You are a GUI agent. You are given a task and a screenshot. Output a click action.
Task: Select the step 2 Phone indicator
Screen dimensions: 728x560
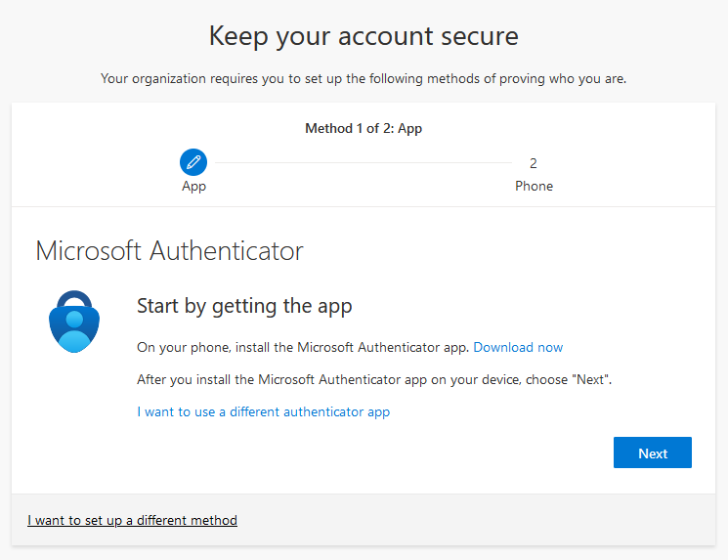click(533, 163)
